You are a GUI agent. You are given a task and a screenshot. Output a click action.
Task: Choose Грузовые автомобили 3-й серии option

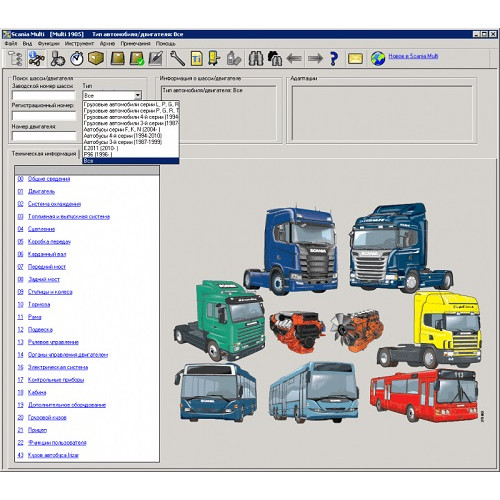(131, 123)
